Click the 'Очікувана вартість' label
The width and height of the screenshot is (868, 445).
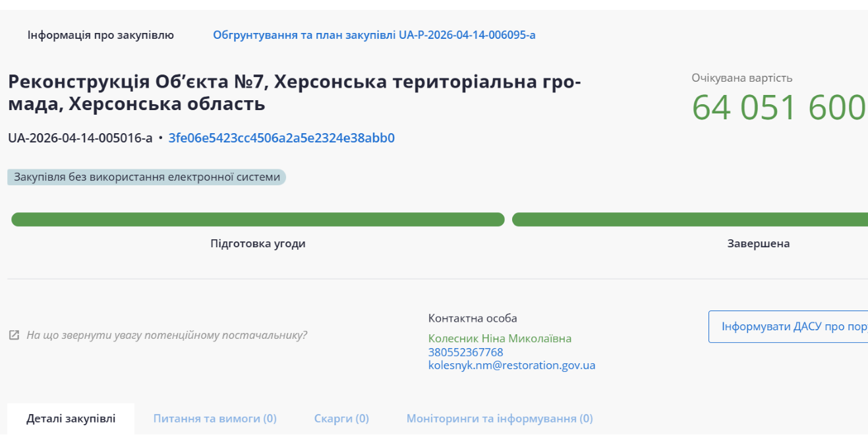741,78
